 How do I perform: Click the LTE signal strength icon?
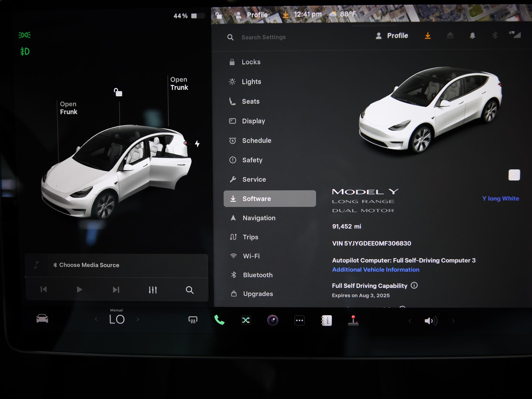click(x=515, y=35)
